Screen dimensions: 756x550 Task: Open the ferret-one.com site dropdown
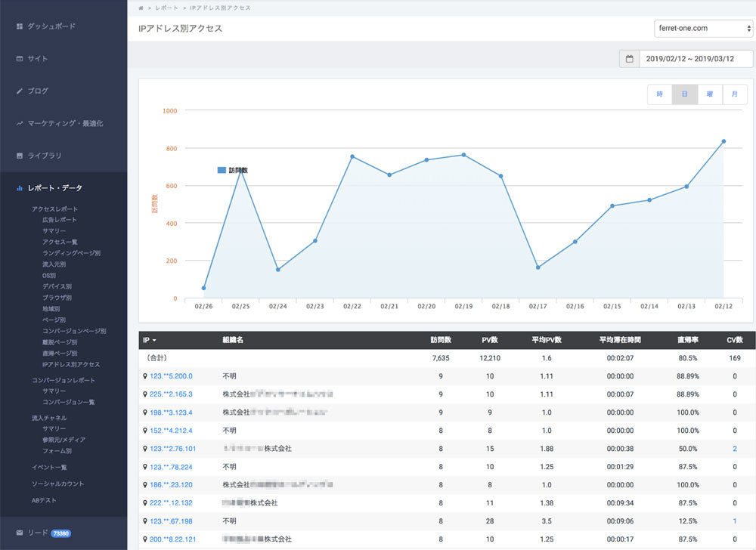click(x=703, y=28)
